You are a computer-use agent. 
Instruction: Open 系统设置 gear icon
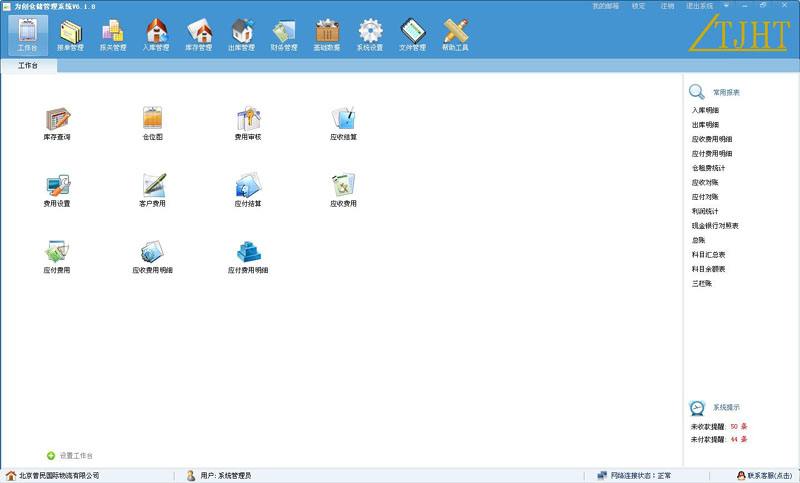[369, 34]
